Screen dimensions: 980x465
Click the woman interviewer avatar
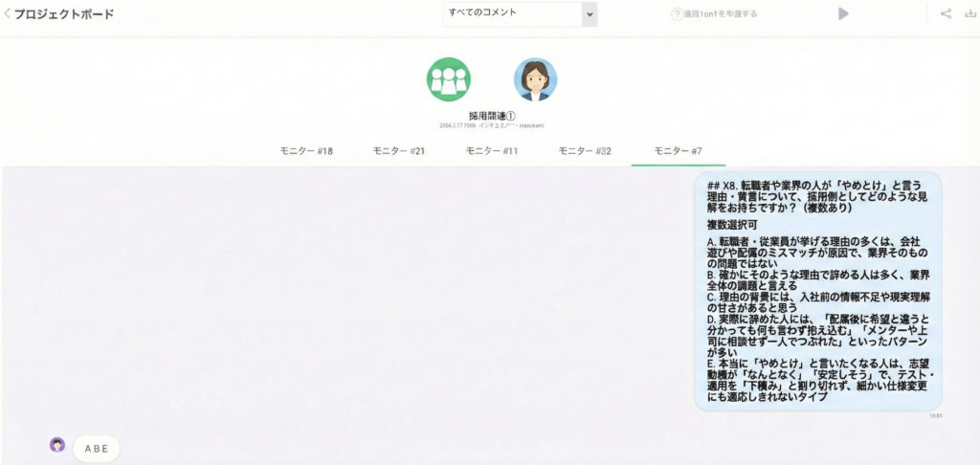[x=535, y=79]
